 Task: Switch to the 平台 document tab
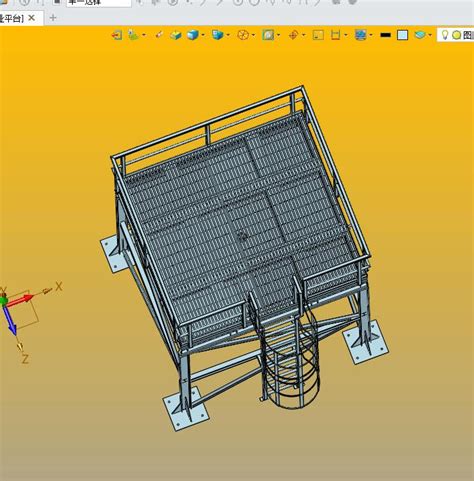click(12, 18)
